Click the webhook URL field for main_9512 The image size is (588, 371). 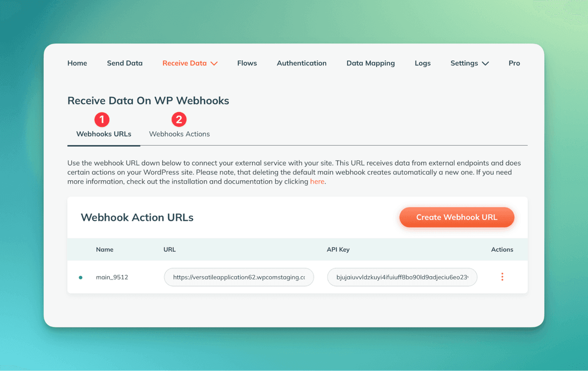click(x=239, y=277)
